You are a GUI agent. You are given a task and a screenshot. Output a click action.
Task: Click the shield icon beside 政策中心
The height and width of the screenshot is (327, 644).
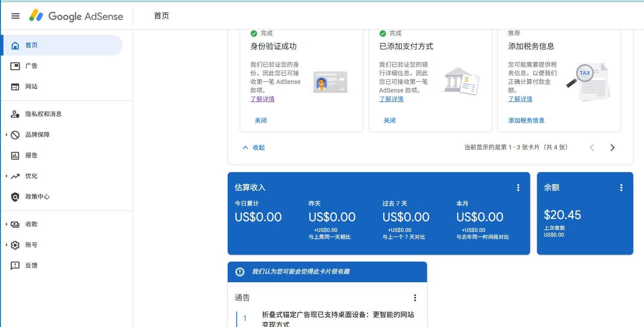tap(15, 197)
